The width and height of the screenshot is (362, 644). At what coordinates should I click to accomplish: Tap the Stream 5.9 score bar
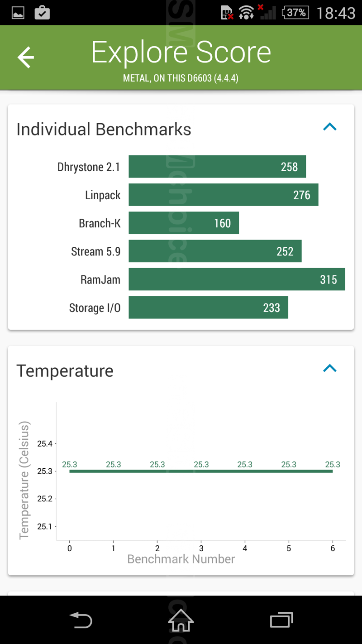(215, 251)
